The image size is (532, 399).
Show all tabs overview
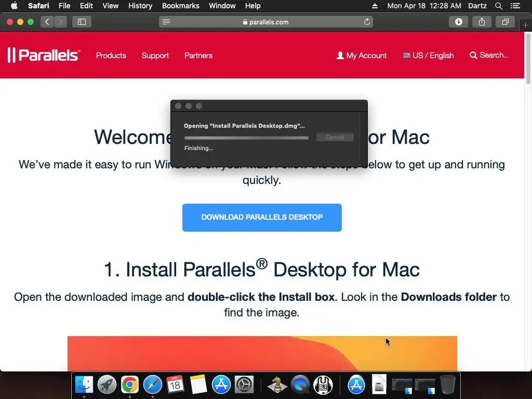point(505,22)
